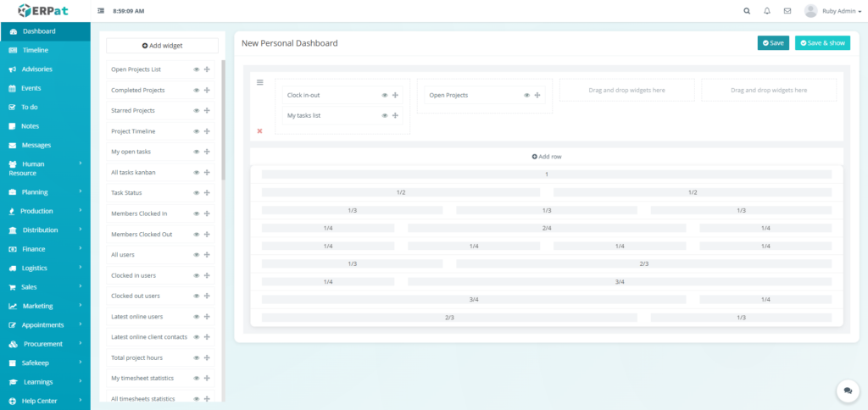
Task: Select the 'My timesheet statistics' widget text
Action: (x=142, y=379)
